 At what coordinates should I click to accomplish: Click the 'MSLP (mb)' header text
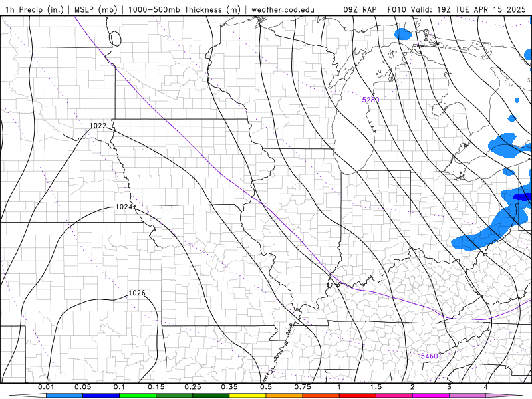pyautogui.click(x=96, y=9)
